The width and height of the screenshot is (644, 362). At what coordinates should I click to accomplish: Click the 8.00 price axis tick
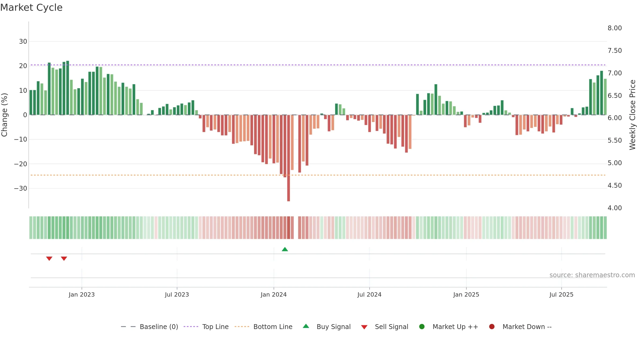tap(615, 28)
